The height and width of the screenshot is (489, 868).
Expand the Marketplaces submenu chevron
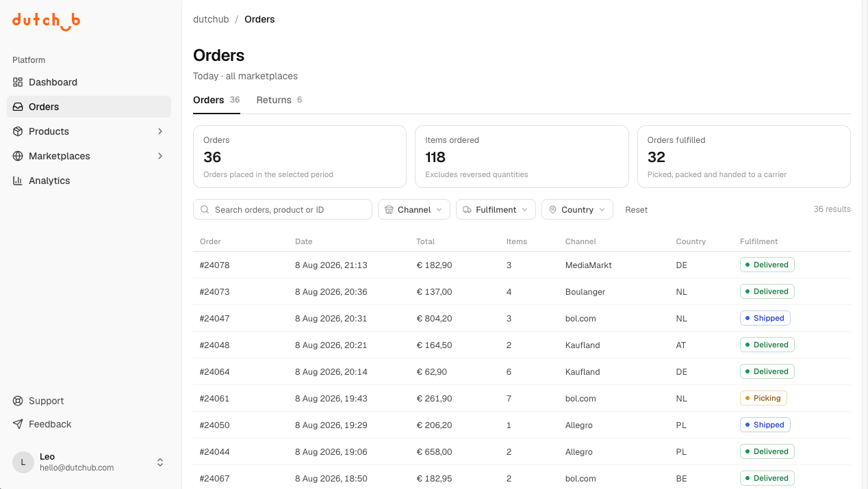(160, 156)
